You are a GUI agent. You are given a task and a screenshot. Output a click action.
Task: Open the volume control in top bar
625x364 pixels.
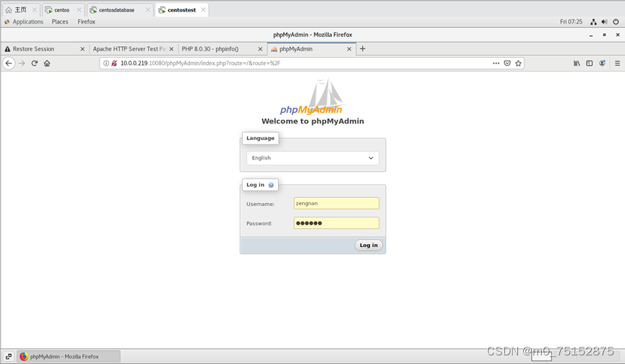pos(604,22)
